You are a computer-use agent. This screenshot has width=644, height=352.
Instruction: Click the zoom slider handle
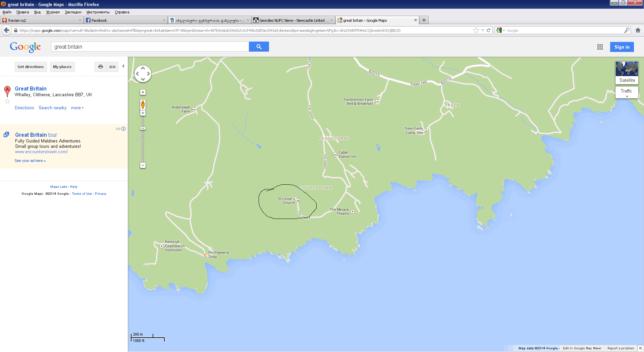pyautogui.click(x=143, y=128)
